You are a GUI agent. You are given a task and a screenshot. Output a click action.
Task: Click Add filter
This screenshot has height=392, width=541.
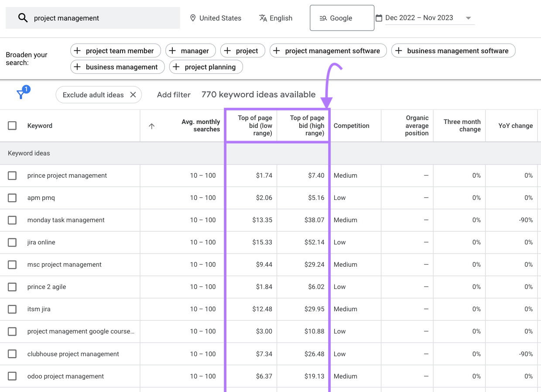pos(174,94)
